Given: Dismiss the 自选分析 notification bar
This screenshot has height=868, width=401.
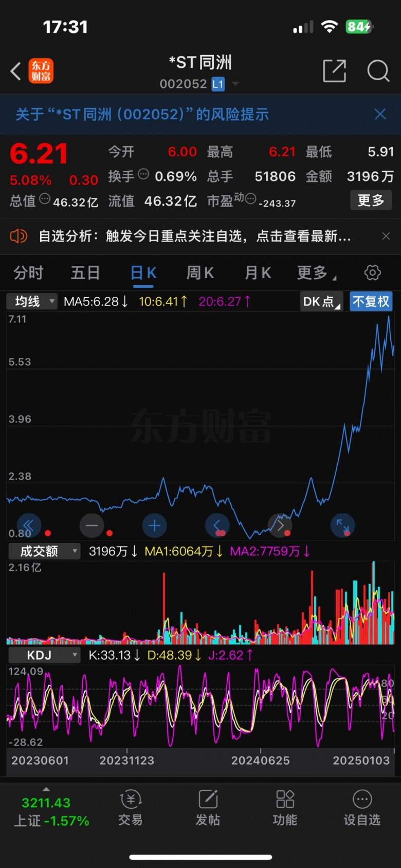Looking at the screenshot, I should [x=386, y=236].
